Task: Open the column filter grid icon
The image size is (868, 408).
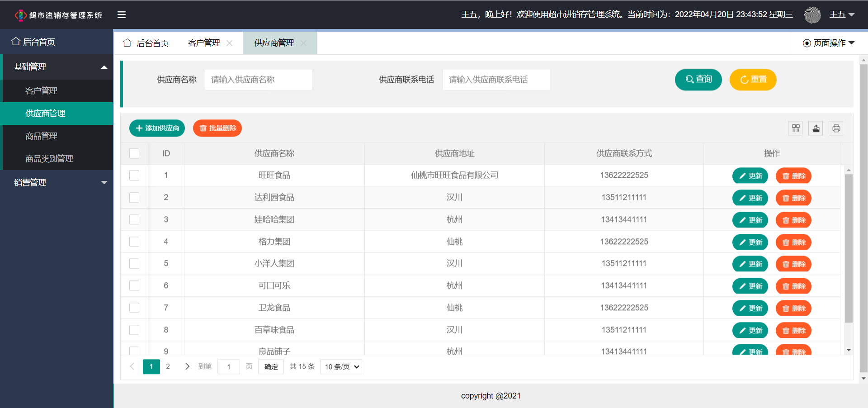Action: tap(796, 128)
